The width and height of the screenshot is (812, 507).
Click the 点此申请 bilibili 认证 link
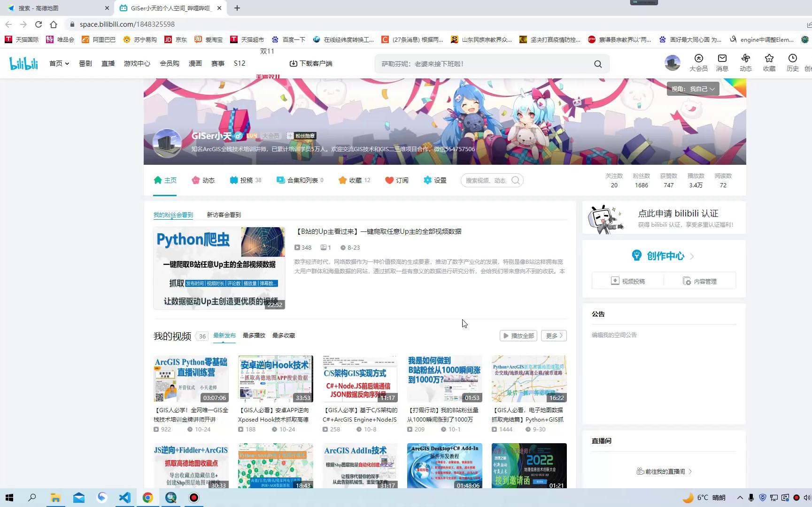[678, 213]
